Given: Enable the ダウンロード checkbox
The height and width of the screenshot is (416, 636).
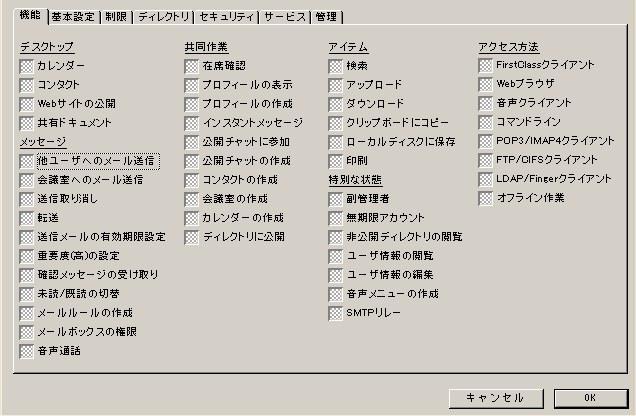Looking at the screenshot, I should [x=336, y=104].
